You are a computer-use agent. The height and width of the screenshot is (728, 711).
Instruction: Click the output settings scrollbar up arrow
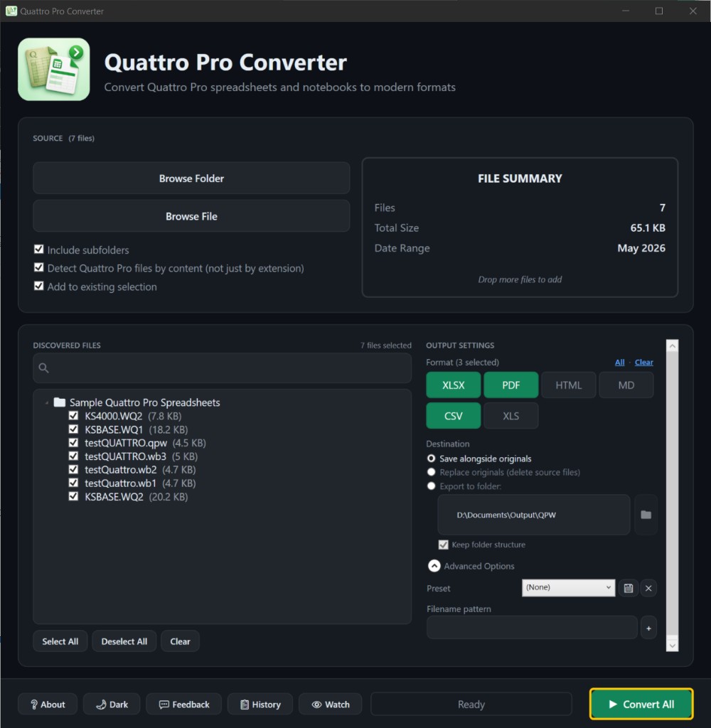[672, 346]
